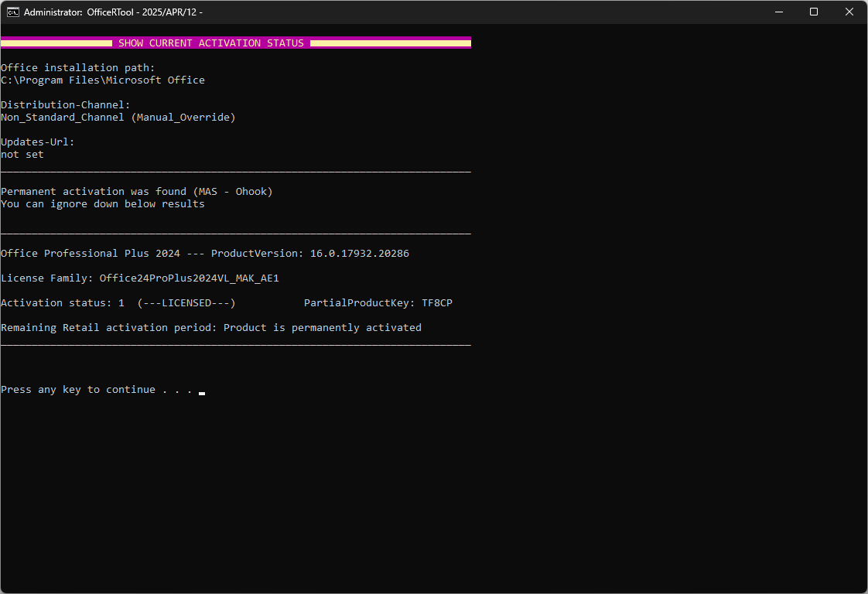Image resolution: width=868 pixels, height=594 pixels.
Task: Click the 'not set' value
Action: (x=22, y=155)
